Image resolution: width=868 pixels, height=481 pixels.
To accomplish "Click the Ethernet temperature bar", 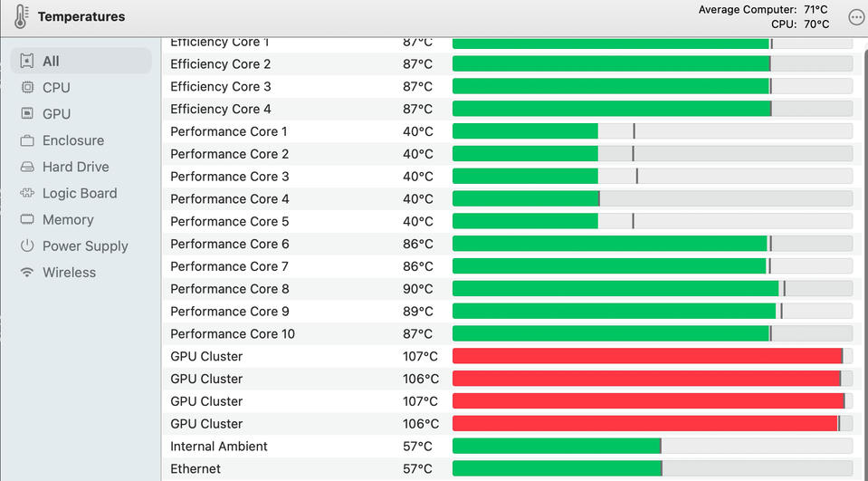I will point(652,469).
